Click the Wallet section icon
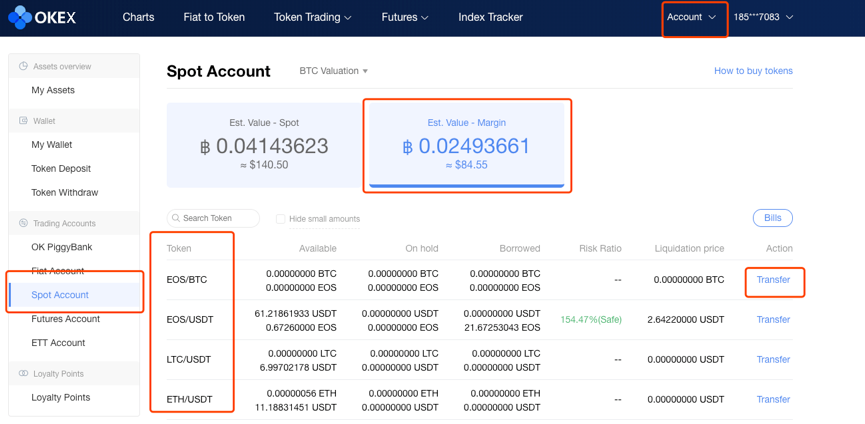The height and width of the screenshot is (424, 865). 23,120
